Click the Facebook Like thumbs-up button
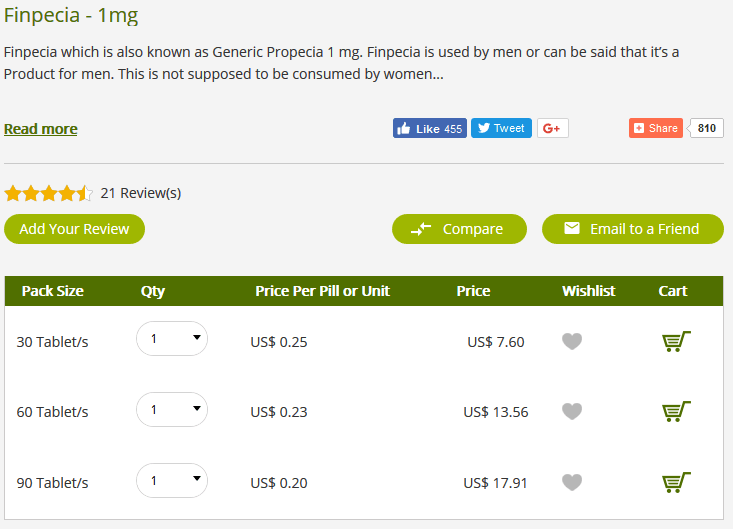The width and height of the screenshot is (733, 529). pos(430,128)
